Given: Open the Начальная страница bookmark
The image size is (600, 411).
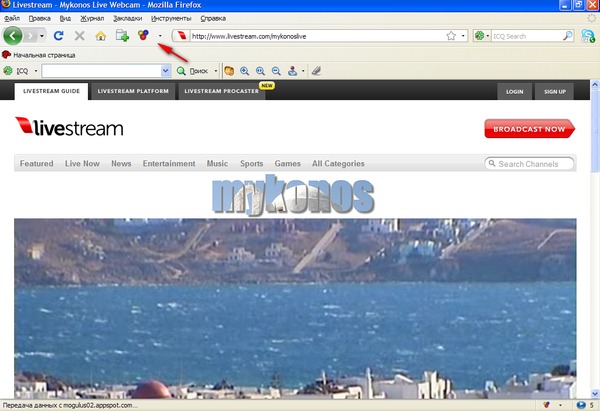Looking at the screenshot, I should tap(39, 55).
